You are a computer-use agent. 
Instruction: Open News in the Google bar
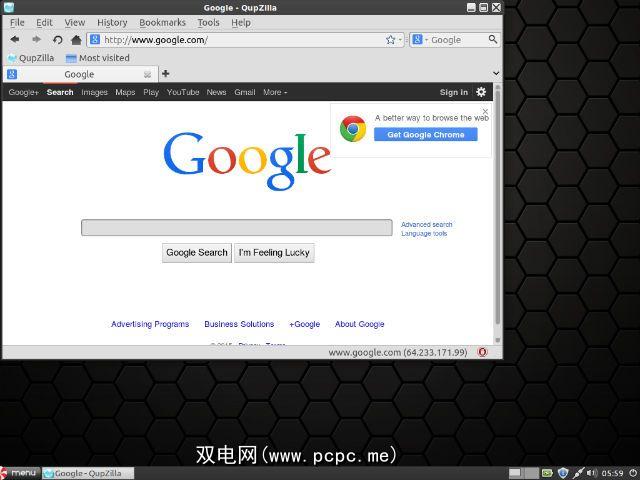click(x=216, y=92)
